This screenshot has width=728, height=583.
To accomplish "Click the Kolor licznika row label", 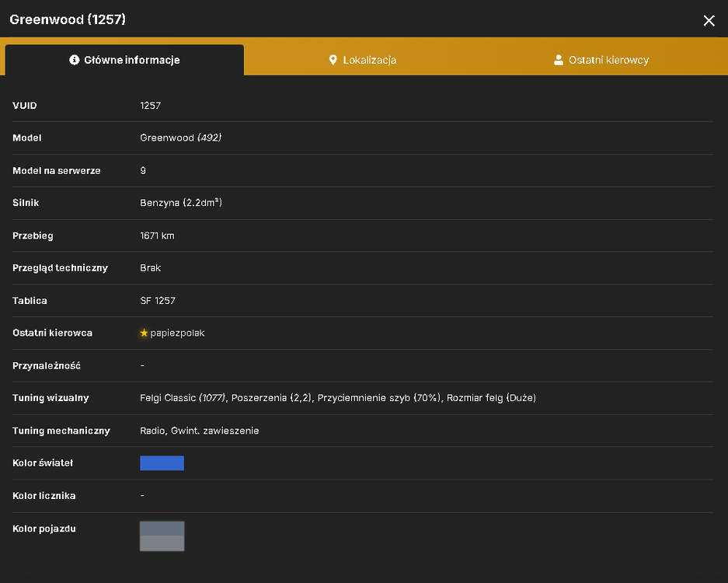I will [x=44, y=496].
